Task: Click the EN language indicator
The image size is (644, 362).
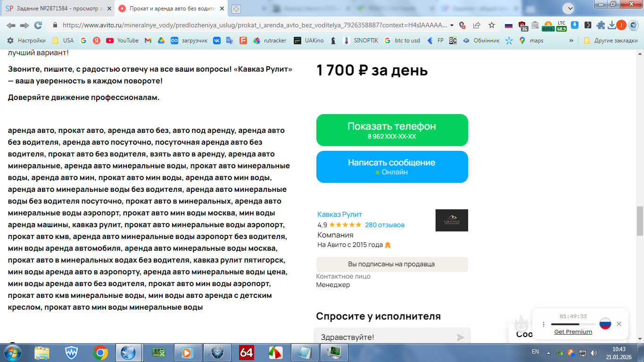Action: (x=535, y=352)
